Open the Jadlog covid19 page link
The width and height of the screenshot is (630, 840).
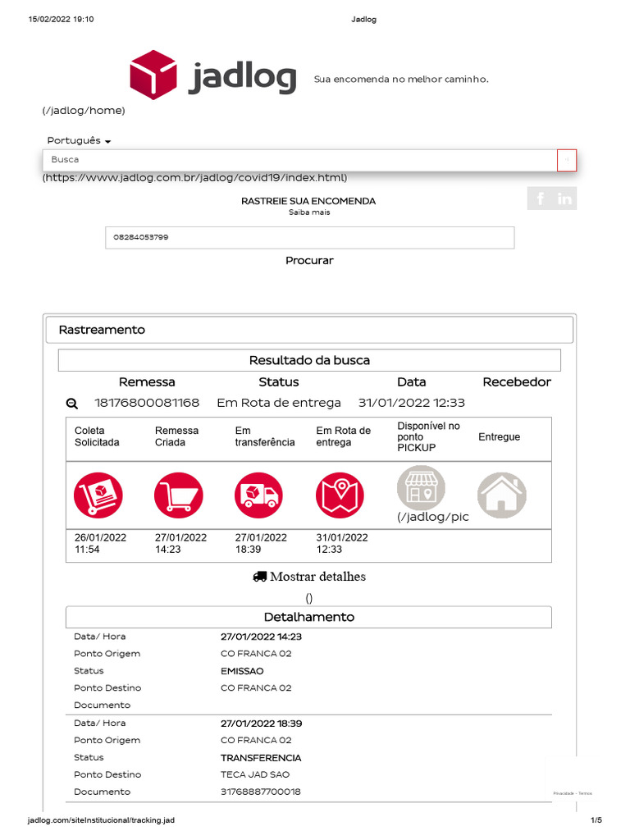[195, 178]
